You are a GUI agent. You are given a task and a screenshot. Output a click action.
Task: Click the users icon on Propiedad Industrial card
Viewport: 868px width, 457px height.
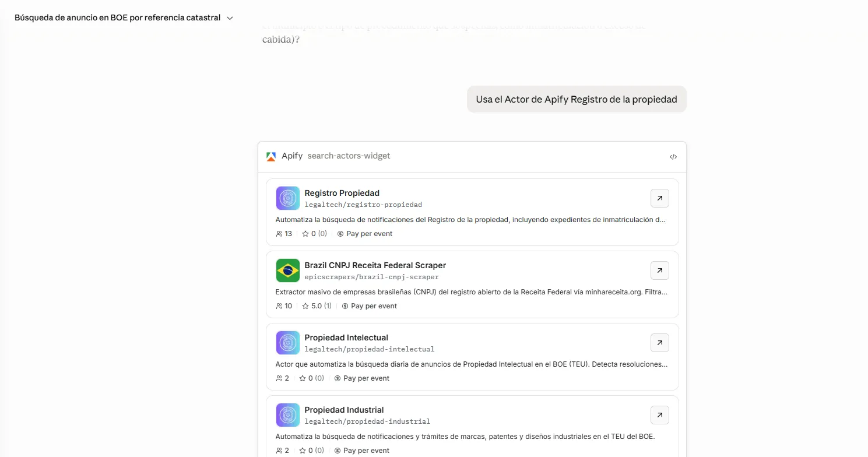tap(279, 451)
